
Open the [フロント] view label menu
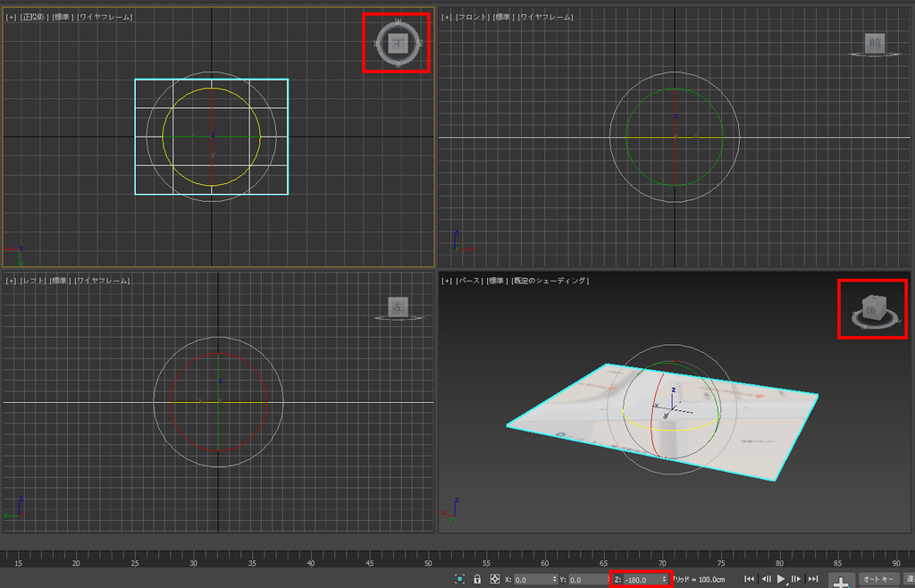474,17
